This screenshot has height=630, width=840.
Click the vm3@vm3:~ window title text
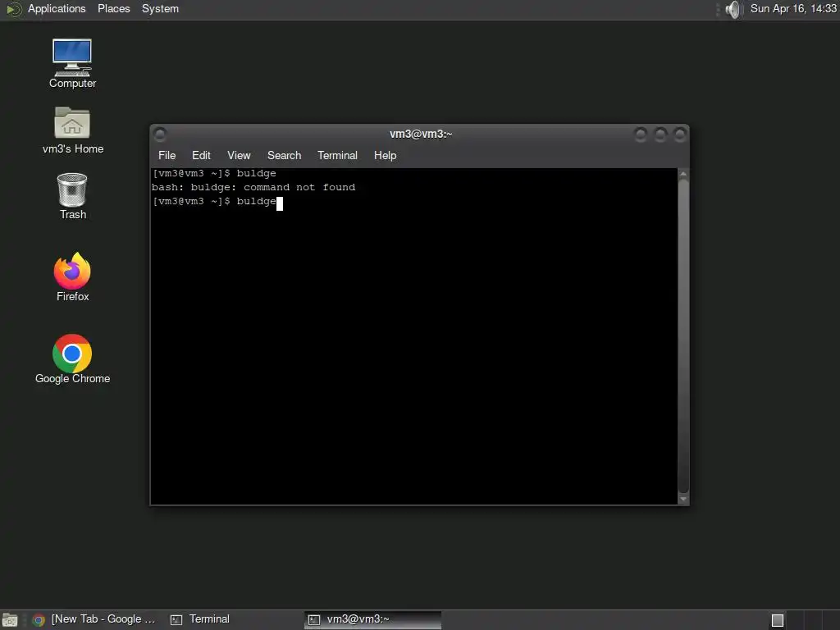[421, 134]
